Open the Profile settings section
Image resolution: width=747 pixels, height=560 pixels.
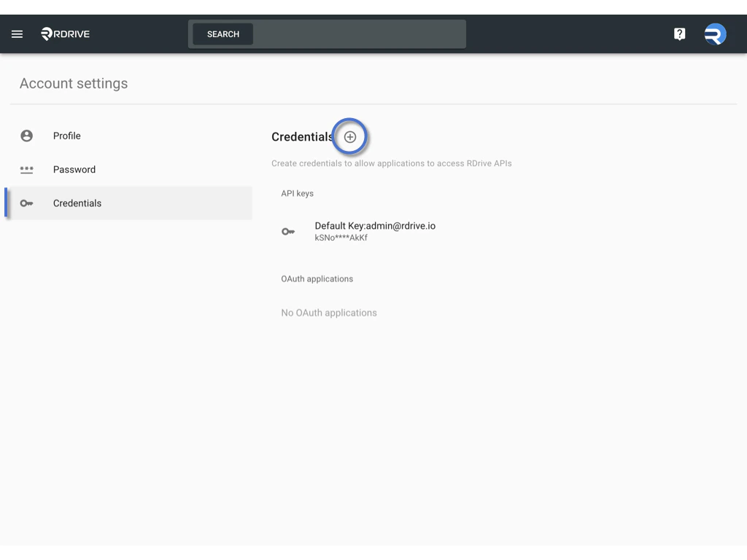point(66,136)
